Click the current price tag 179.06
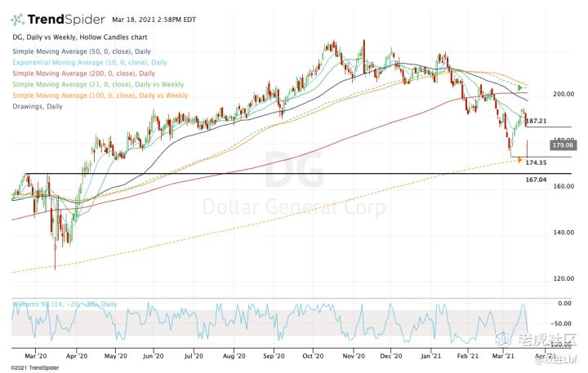Image resolution: width=588 pixels, height=373 pixels. click(x=563, y=145)
